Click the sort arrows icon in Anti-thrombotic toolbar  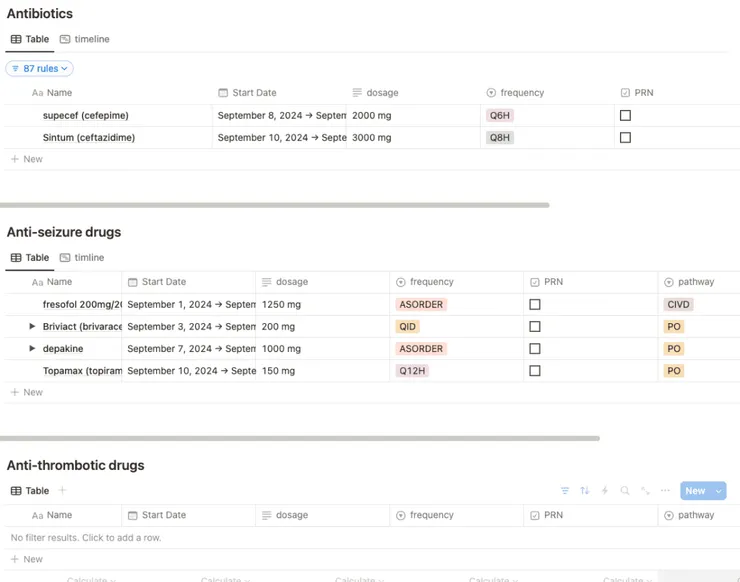pos(585,491)
